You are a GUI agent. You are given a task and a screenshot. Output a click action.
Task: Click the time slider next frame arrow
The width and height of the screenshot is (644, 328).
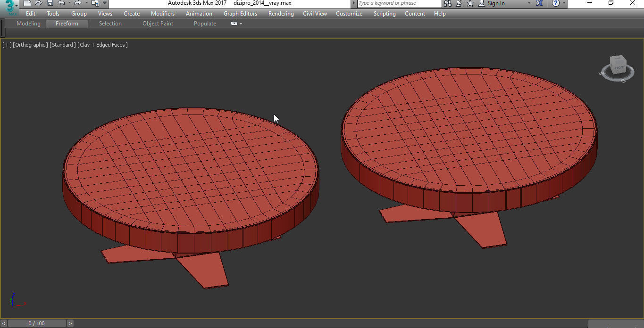(x=70, y=323)
